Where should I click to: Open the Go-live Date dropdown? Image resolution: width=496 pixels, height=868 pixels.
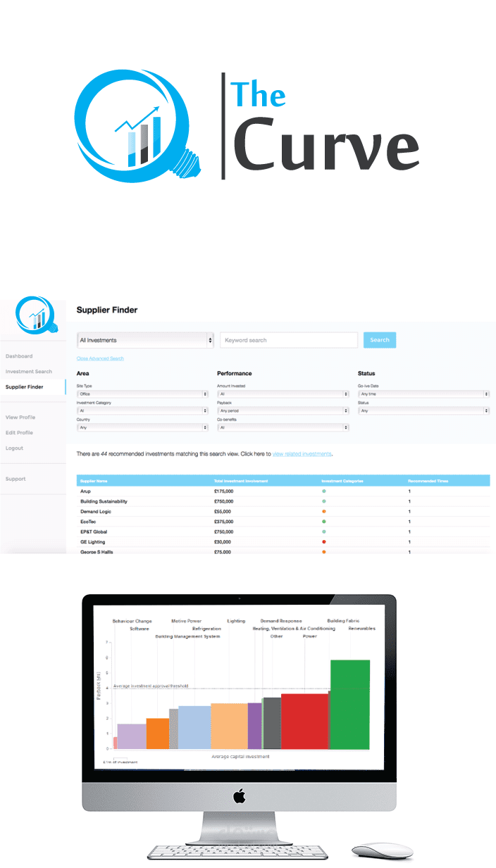pyautogui.click(x=424, y=394)
